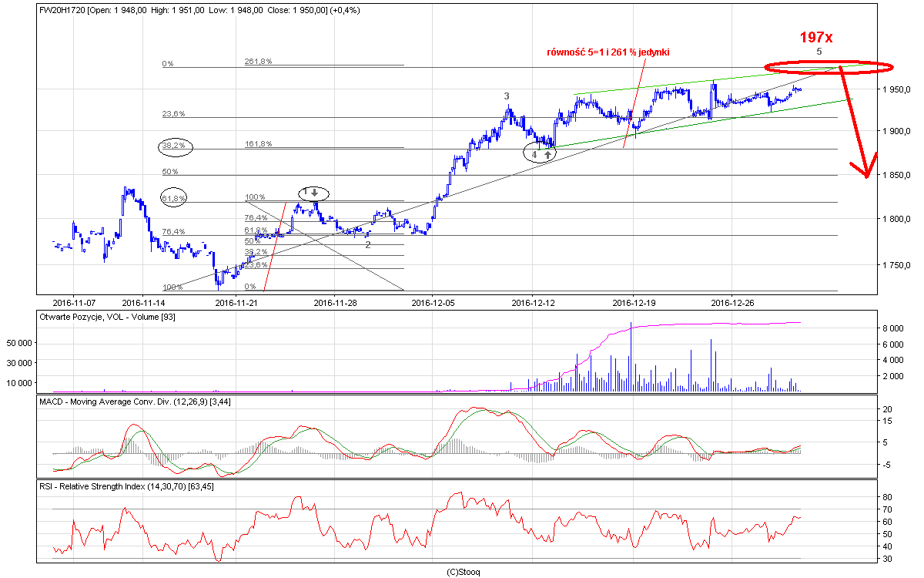Open the RSI panel title
Image resolution: width=924 pixels, height=578 pixels.
[x=127, y=486]
